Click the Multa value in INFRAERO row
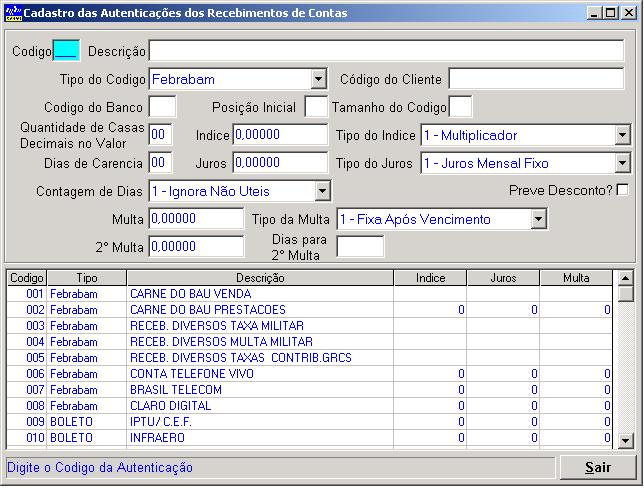 click(x=576, y=438)
